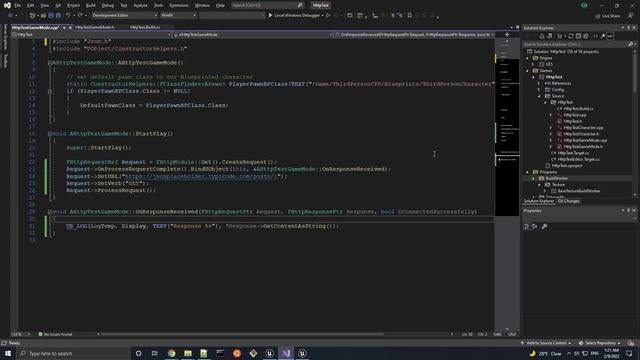This screenshot has width=640, height=360.
Task: Open the HttpTest project scope dropdown
Action: point(91,35)
